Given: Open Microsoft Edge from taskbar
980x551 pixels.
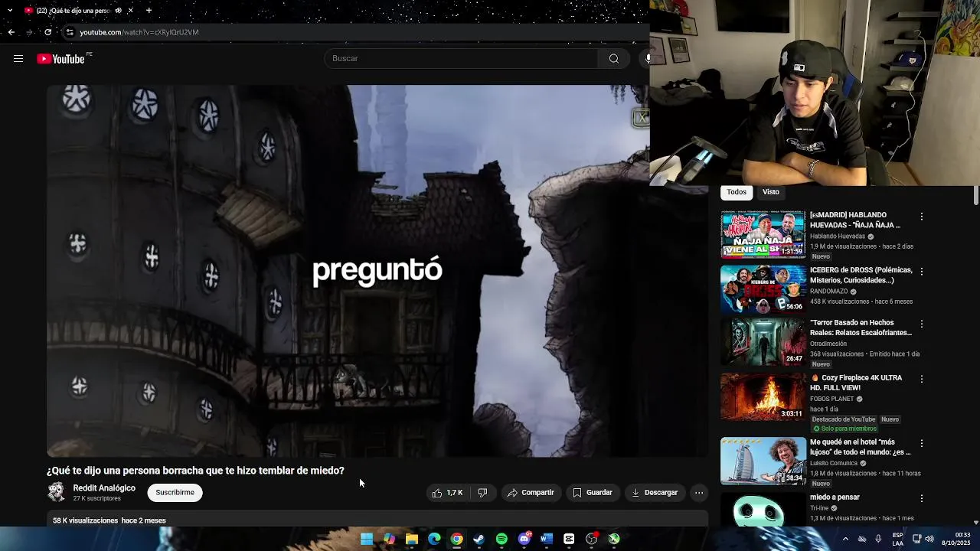Looking at the screenshot, I should [434, 539].
